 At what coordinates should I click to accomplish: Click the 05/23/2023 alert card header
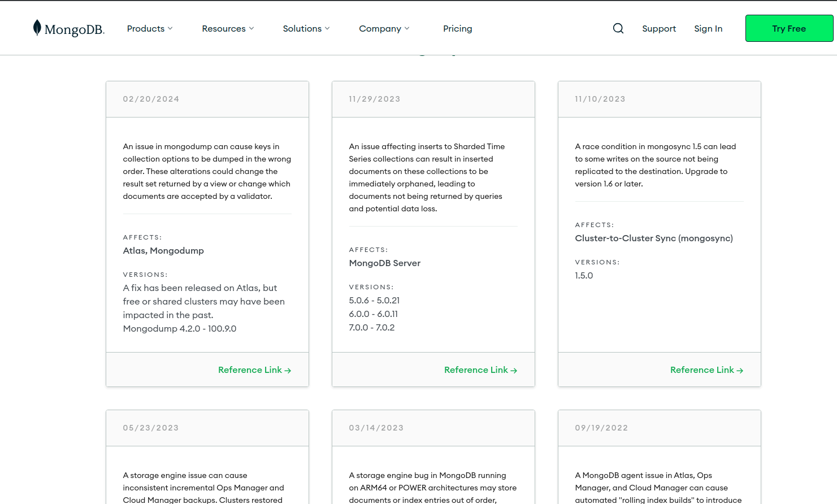click(x=207, y=428)
